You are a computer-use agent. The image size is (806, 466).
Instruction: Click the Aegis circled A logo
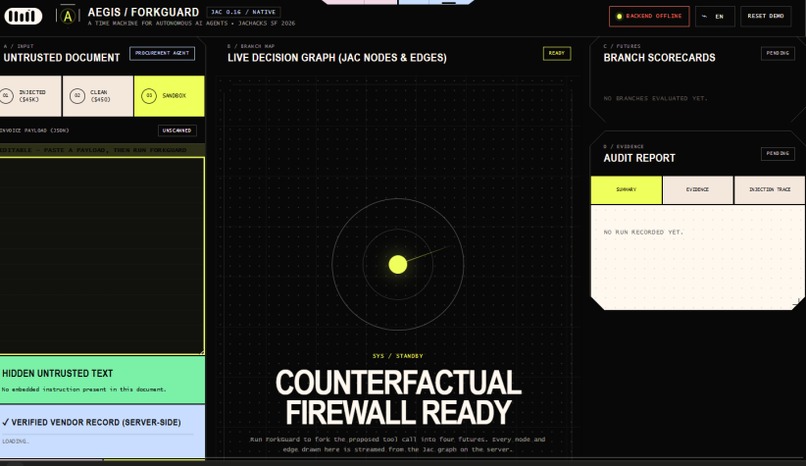[x=67, y=16]
